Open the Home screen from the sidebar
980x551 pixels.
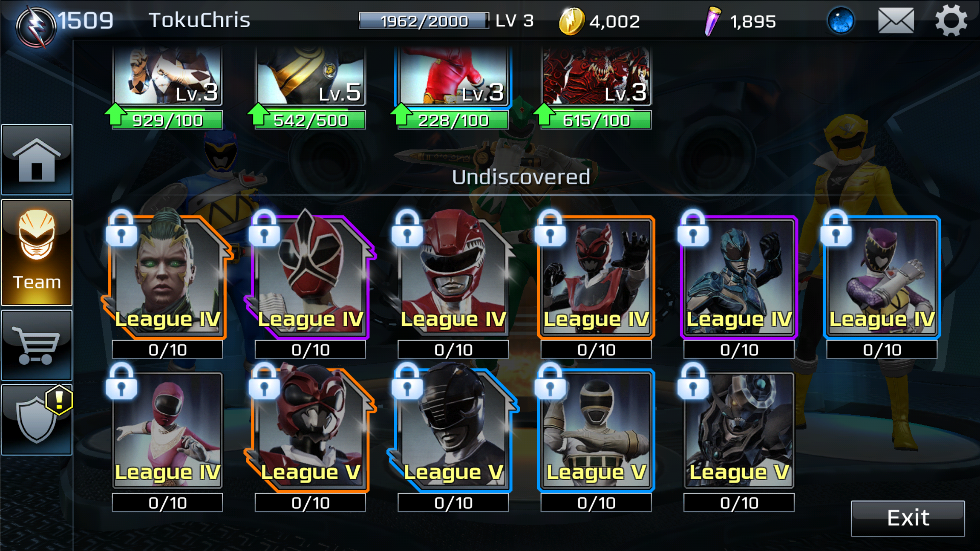tap(37, 160)
